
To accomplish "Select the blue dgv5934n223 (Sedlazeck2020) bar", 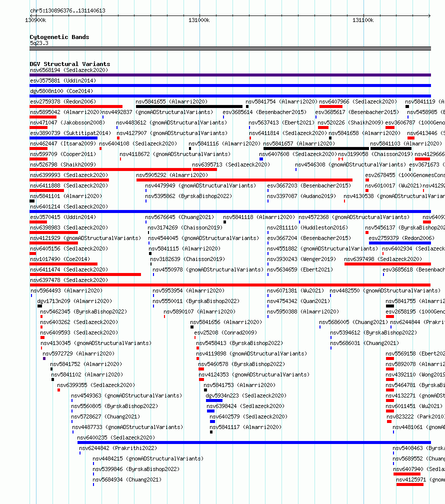I will [214, 400].
